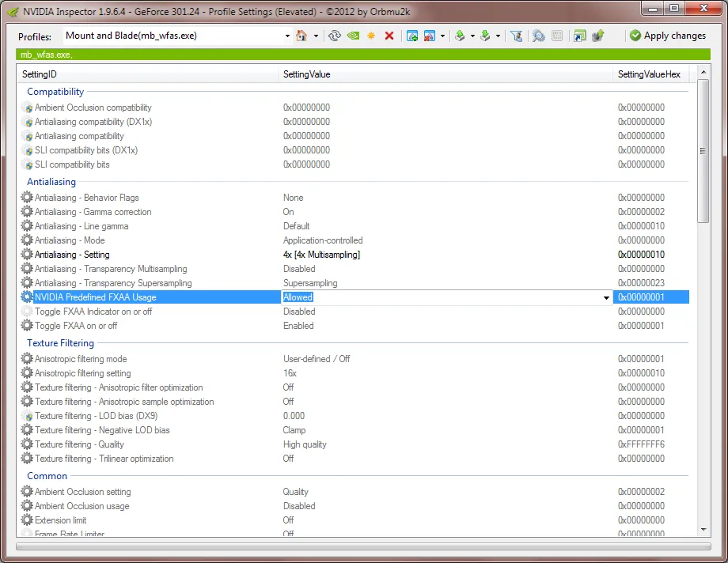
Task: Click the export profiles icon
Action: (460, 36)
